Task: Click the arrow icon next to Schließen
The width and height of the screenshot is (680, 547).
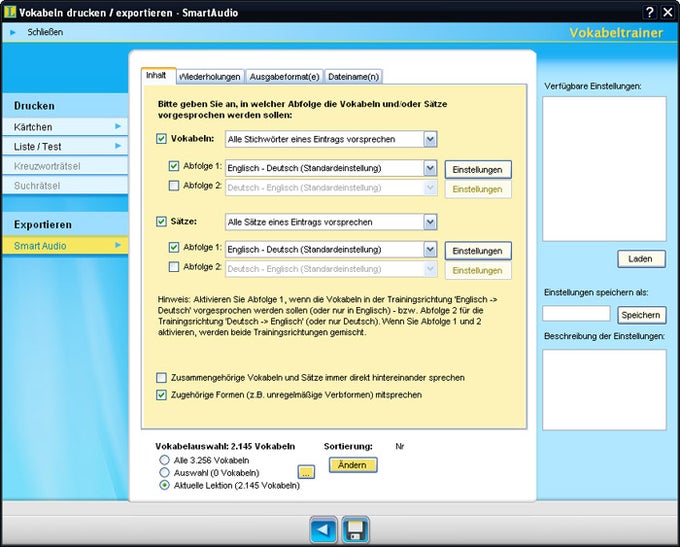Action: tap(13, 33)
